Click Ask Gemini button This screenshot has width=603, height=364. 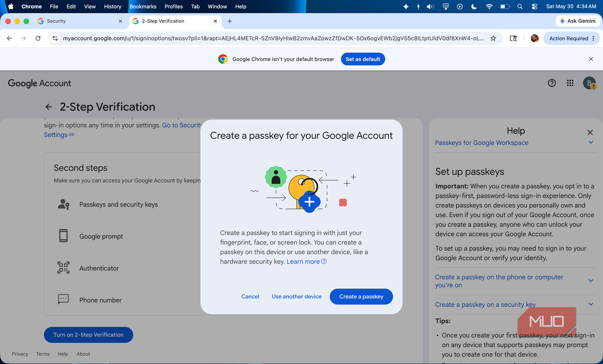578,21
